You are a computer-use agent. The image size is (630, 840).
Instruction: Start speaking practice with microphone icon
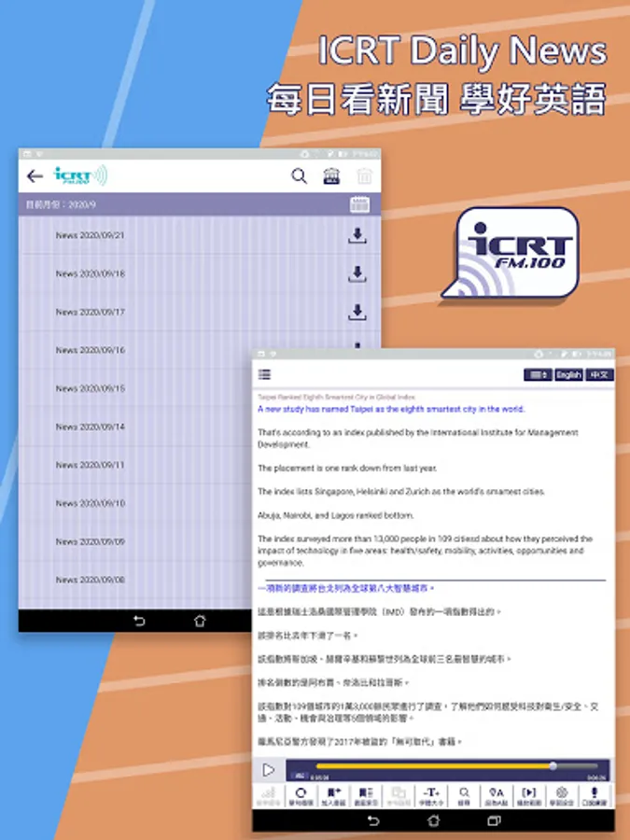click(x=595, y=796)
